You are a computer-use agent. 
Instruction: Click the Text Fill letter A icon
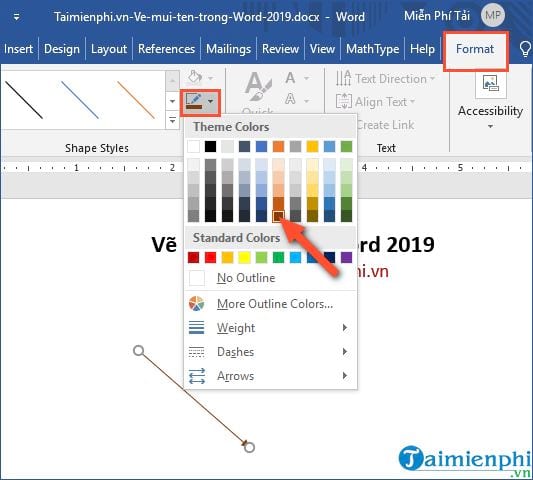[290, 78]
